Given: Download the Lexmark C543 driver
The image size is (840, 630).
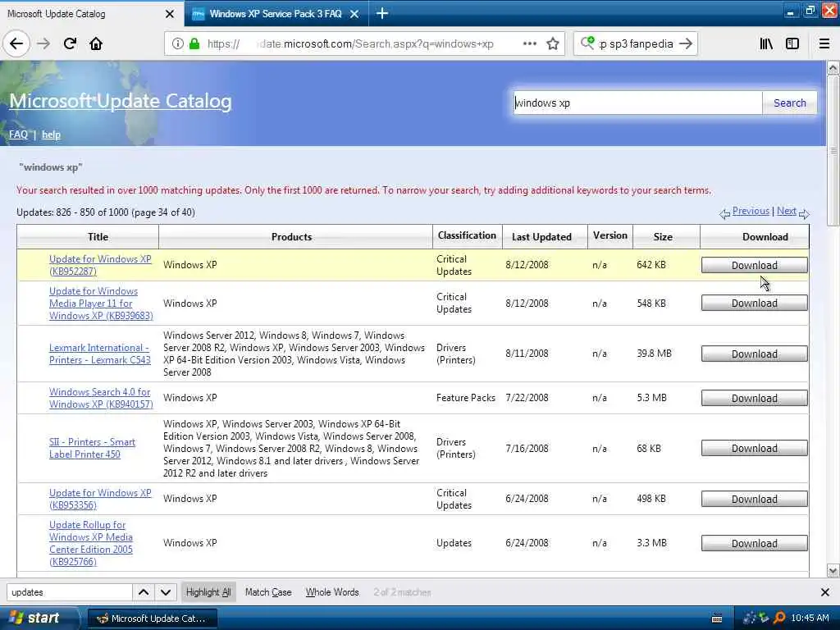Looking at the screenshot, I should click(755, 354).
